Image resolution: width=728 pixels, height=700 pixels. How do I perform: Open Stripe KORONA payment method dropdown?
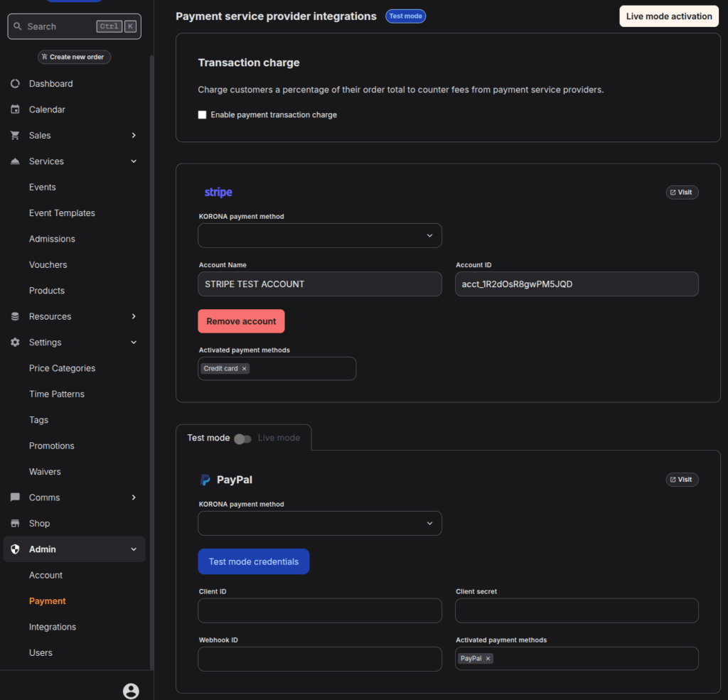tap(320, 236)
